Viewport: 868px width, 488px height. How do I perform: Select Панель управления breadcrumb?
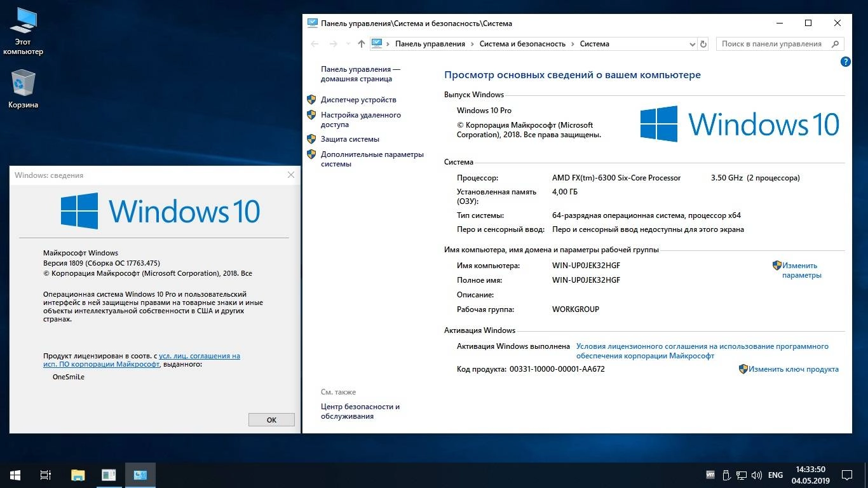tap(430, 44)
